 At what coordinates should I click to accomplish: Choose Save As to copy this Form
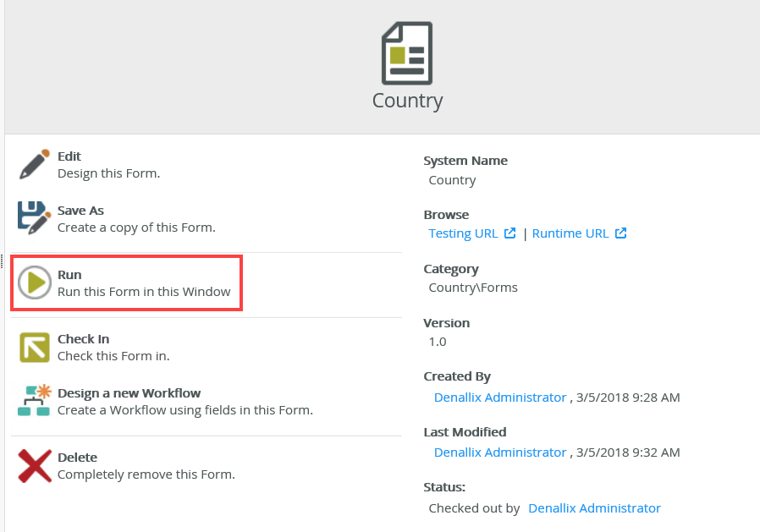tap(80, 211)
